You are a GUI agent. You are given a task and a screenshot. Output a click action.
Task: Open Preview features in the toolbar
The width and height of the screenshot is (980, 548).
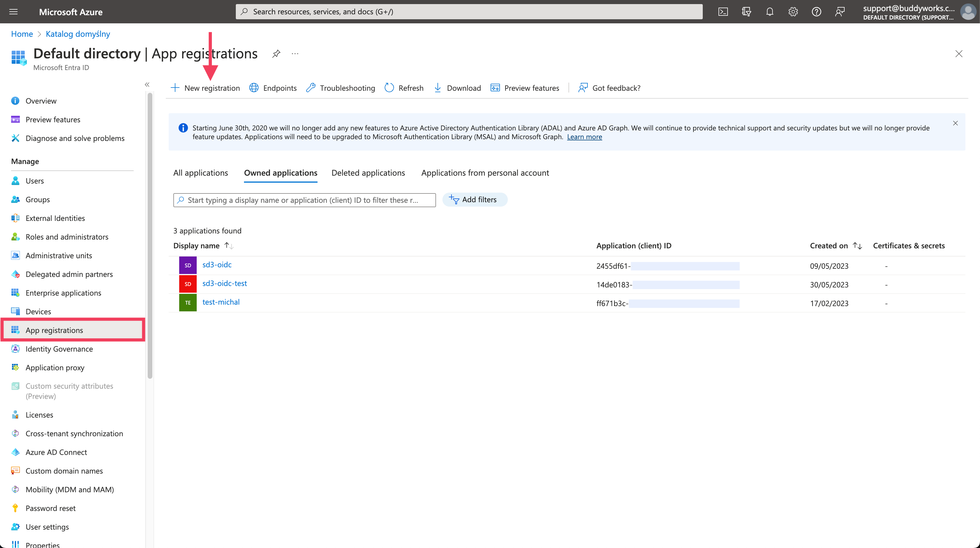(525, 88)
